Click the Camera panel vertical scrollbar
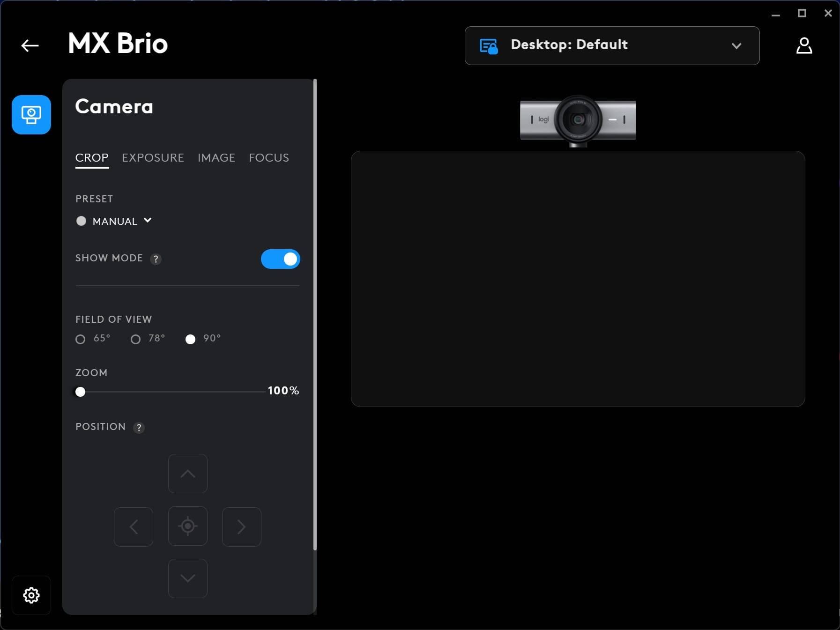The width and height of the screenshot is (840, 630). tap(315, 314)
